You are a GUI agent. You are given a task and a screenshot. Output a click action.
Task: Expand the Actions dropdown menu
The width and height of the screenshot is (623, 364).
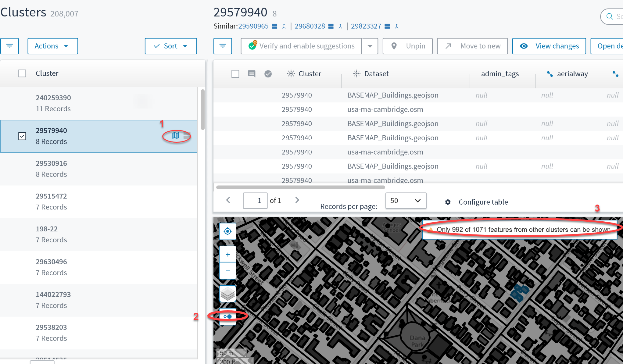52,45
